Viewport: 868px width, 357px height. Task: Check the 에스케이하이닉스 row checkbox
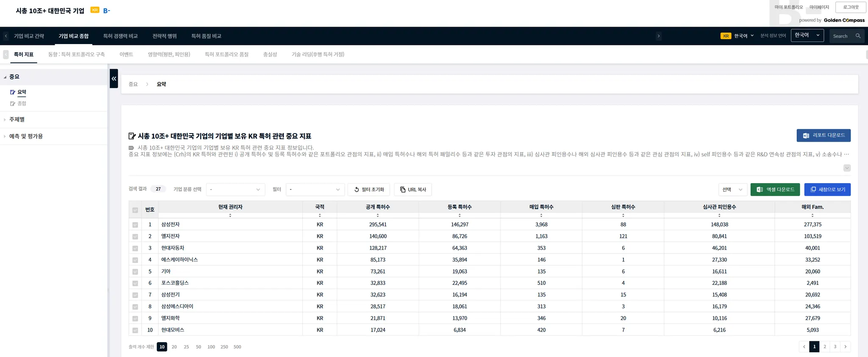point(135,260)
